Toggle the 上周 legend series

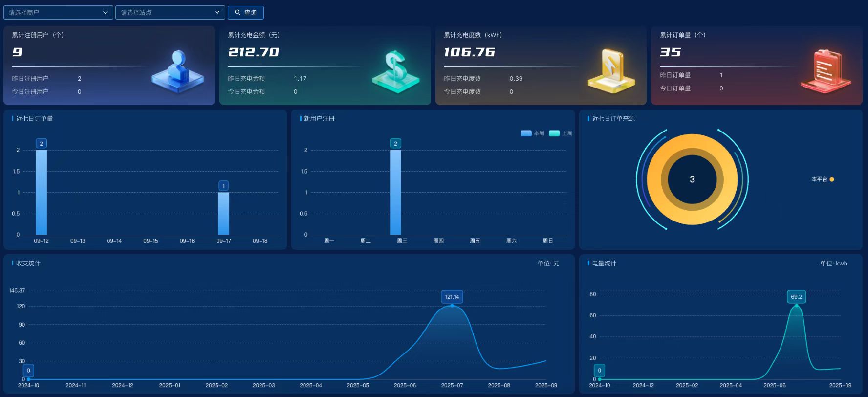(561, 133)
